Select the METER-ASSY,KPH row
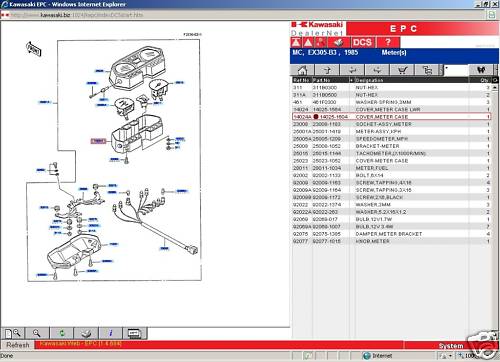The width and height of the screenshot is (500, 362). (392, 131)
